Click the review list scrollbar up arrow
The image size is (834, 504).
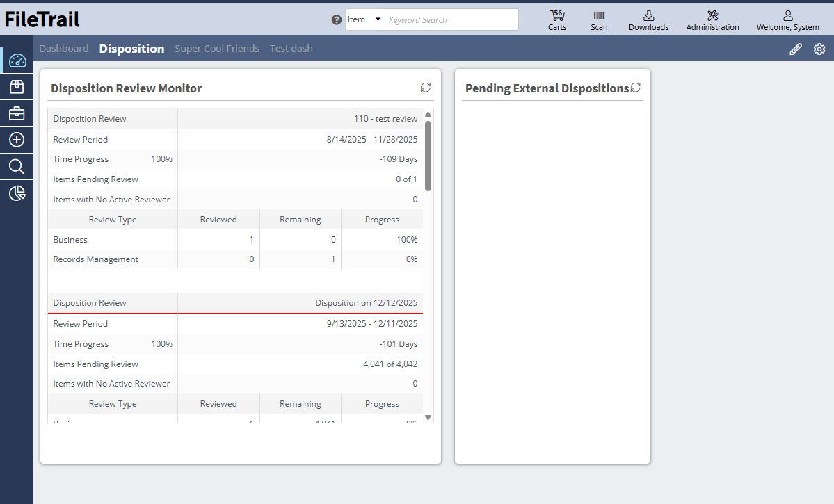[x=428, y=114]
